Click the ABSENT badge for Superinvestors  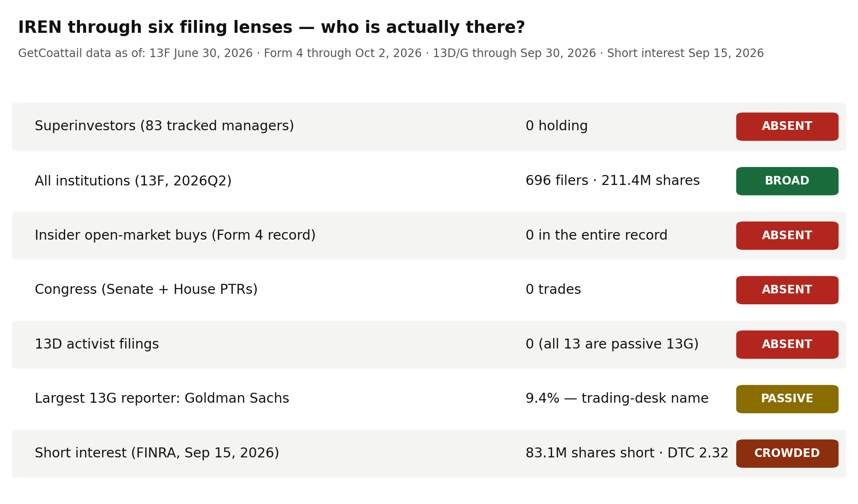(787, 126)
